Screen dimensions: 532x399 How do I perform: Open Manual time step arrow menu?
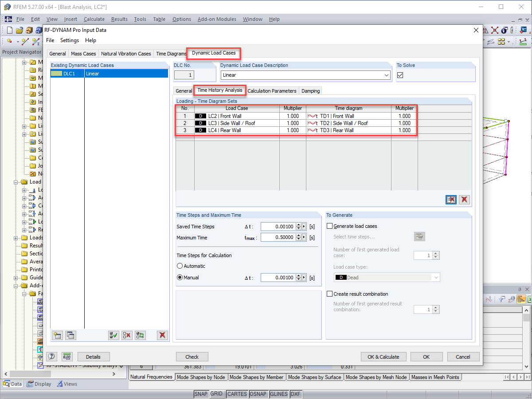(x=304, y=278)
